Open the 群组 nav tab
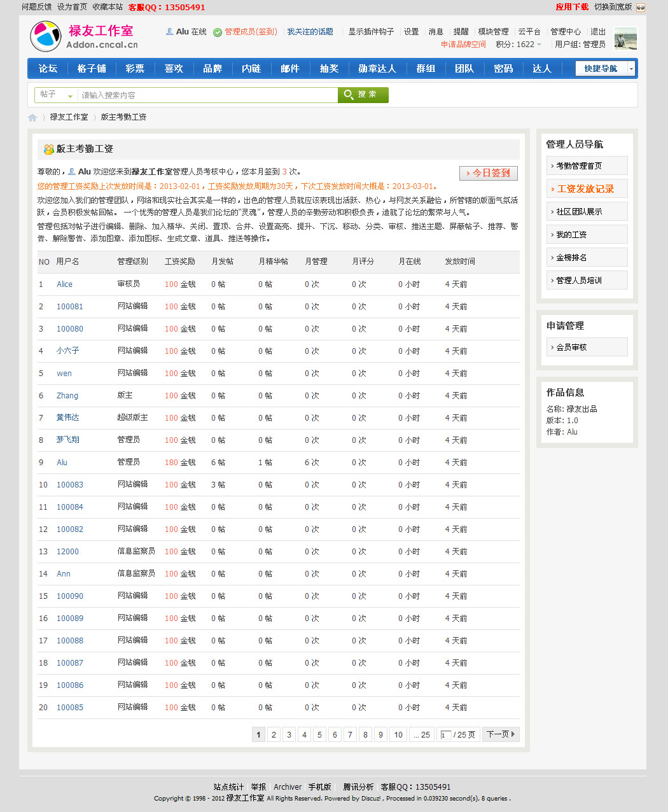This screenshot has height=812, width=668. click(426, 68)
